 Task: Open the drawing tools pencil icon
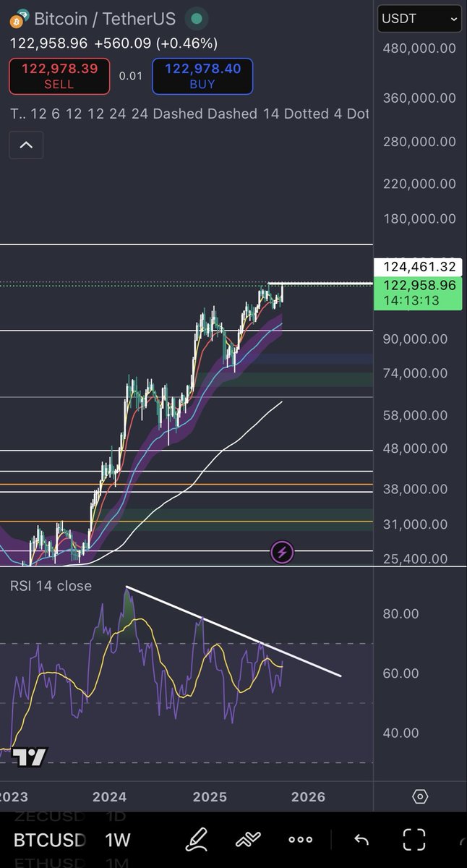coord(197,840)
